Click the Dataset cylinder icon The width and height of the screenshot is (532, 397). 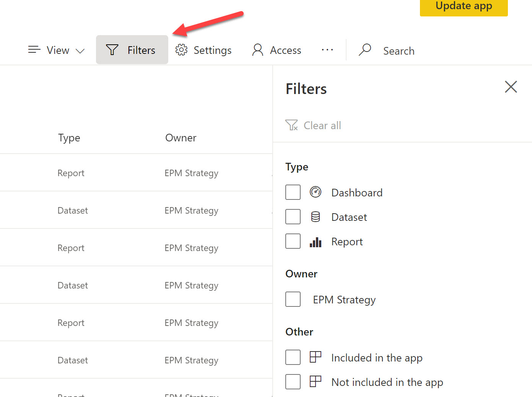[316, 217]
